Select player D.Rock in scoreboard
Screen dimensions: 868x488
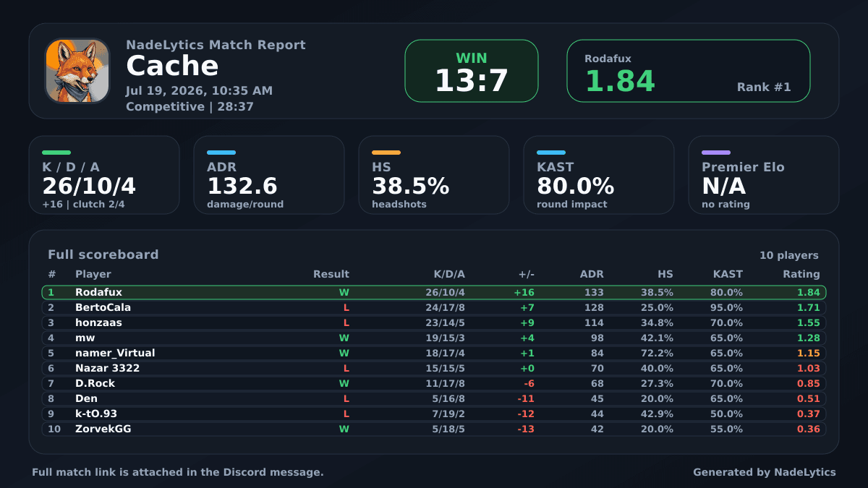click(95, 384)
